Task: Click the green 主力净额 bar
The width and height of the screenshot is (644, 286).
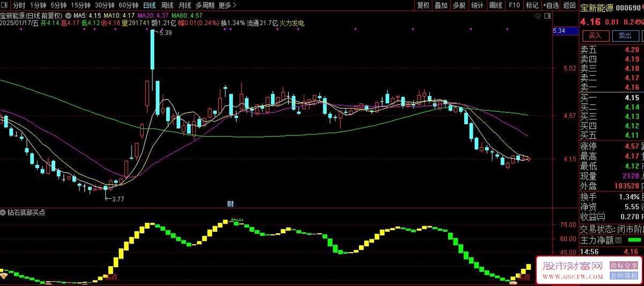Action: [x=635, y=240]
